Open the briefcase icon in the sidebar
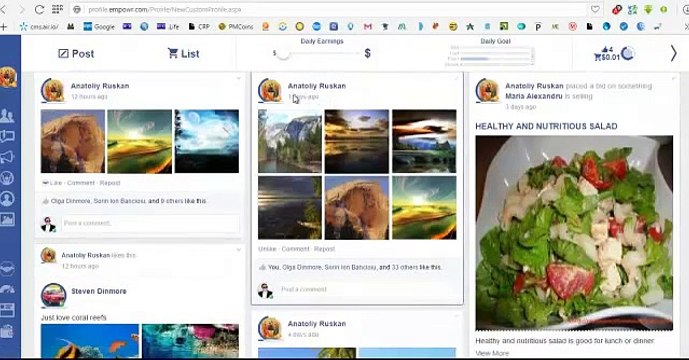Image resolution: width=689 pixels, height=360 pixels. pos(7,331)
